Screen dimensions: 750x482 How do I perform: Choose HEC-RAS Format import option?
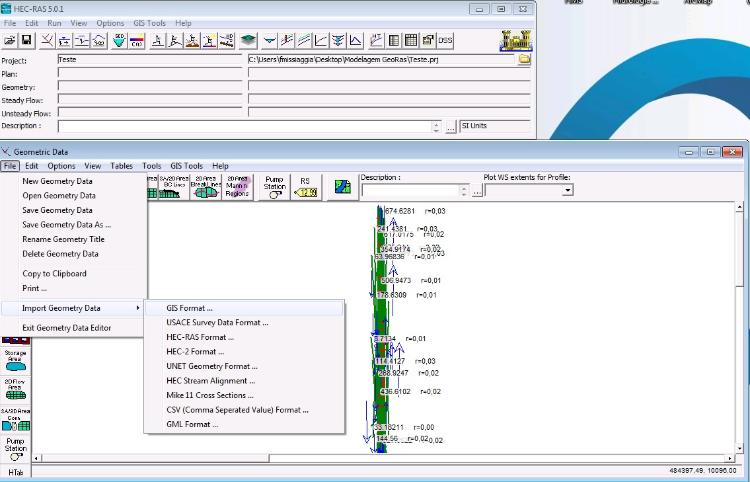pyautogui.click(x=244, y=337)
